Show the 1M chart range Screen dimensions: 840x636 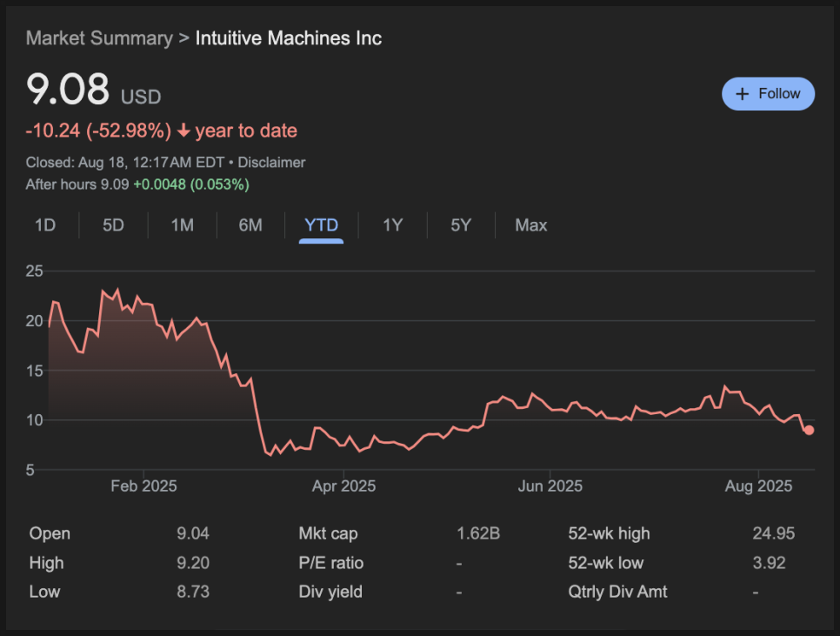tap(182, 225)
